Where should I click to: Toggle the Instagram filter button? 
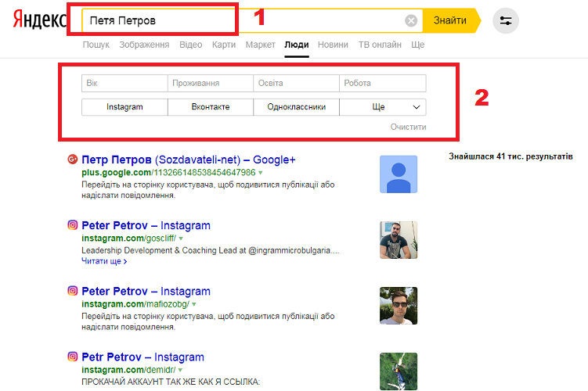point(124,107)
